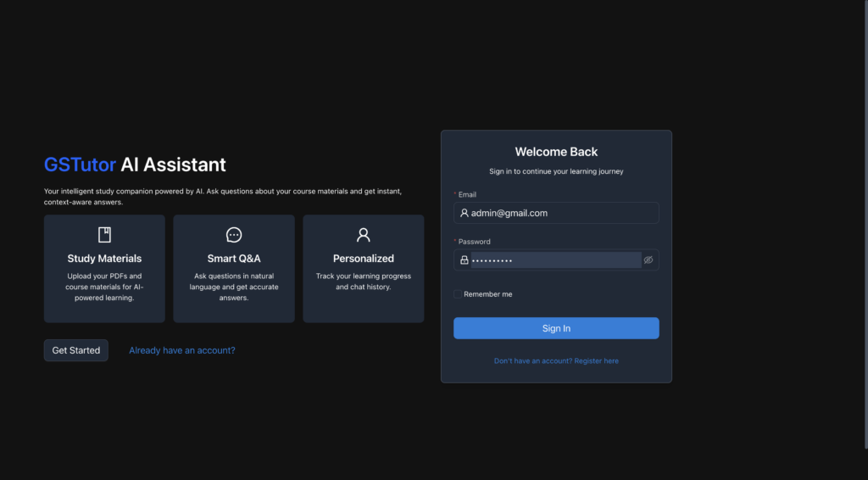Open the Already have an account? link
The height and width of the screenshot is (480, 868).
pyautogui.click(x=182, y=350)
